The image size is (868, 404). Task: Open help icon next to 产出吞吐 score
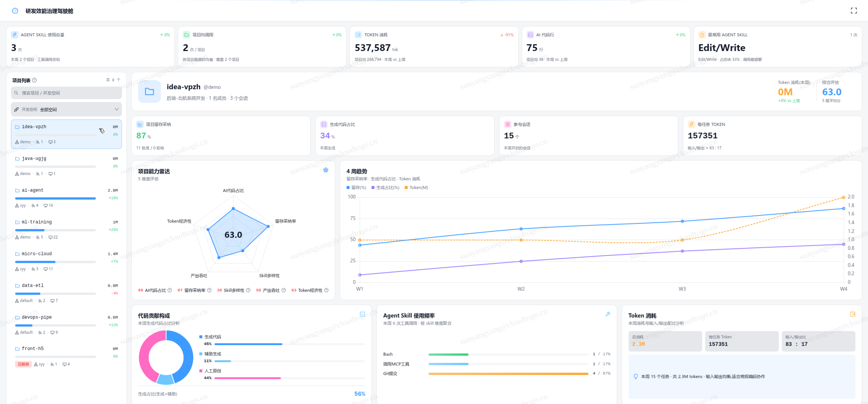[x=284, y=290]
